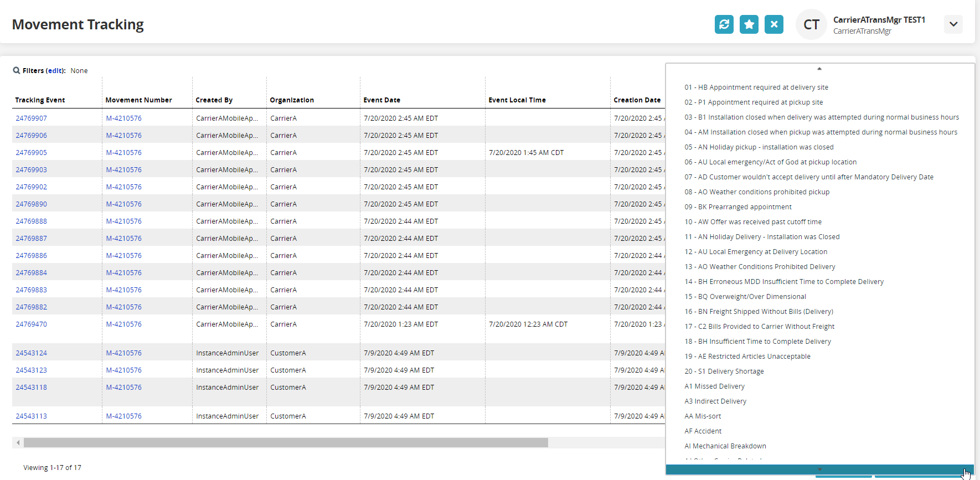Click the CT user avatar
The height and width of the screenshot is (480, 980).
coord(811,24)
